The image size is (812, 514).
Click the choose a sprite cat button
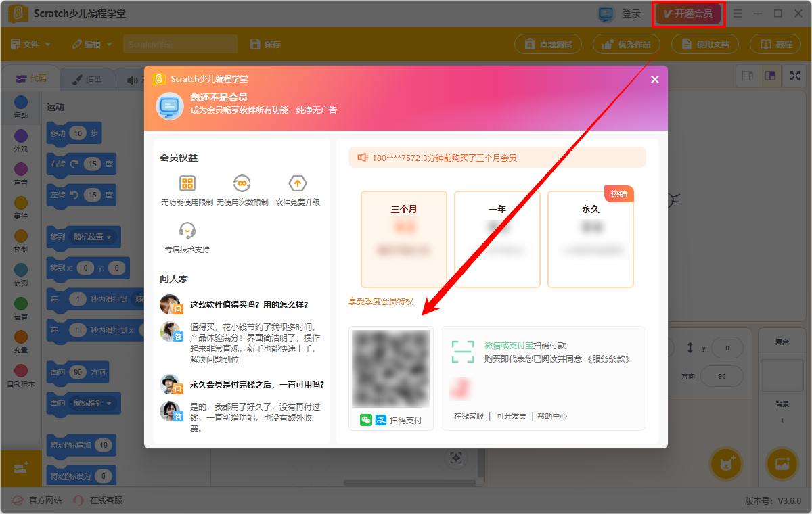pos(726,463)
